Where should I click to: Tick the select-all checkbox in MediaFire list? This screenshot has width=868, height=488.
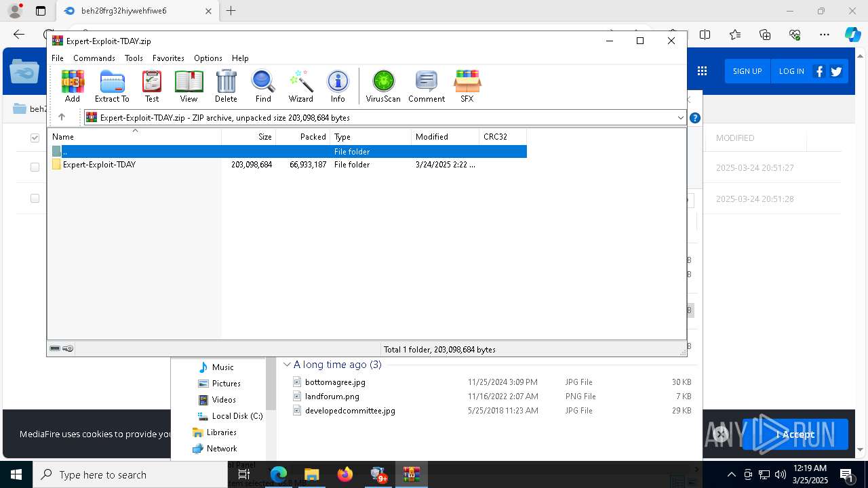click(35, 138)
